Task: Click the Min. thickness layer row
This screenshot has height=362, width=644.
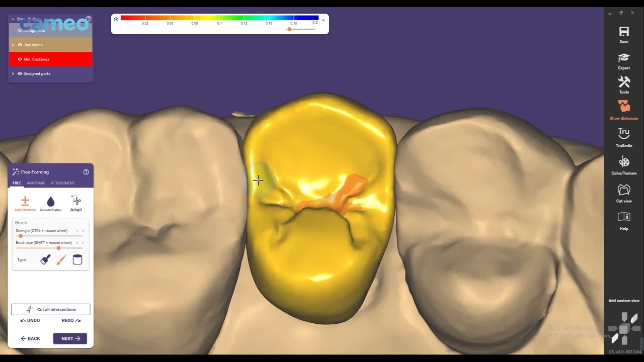Action: [x=51, y=59]
